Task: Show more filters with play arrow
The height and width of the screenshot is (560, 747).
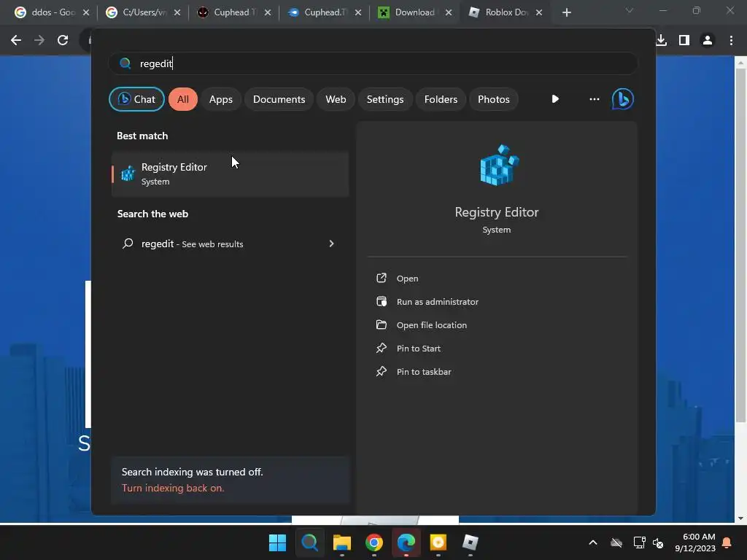Action: (x=555, y=99)
